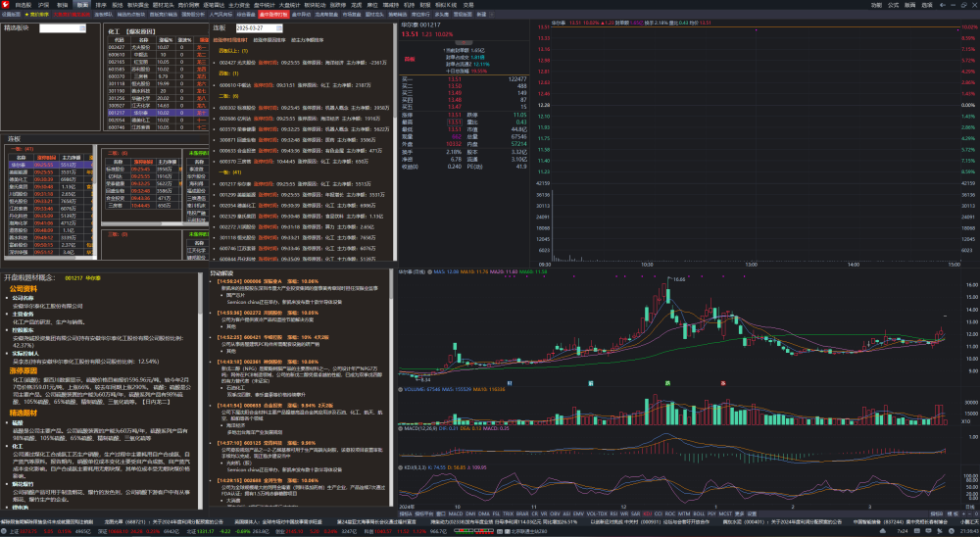Click the plus icon after 新建 tab
Screen dimensions: 980x537
[491, 14]
